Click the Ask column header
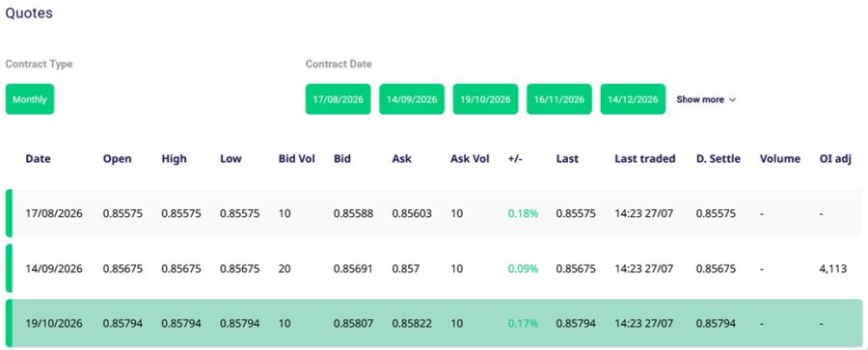The image size is (868, 350). click(401, 158)
